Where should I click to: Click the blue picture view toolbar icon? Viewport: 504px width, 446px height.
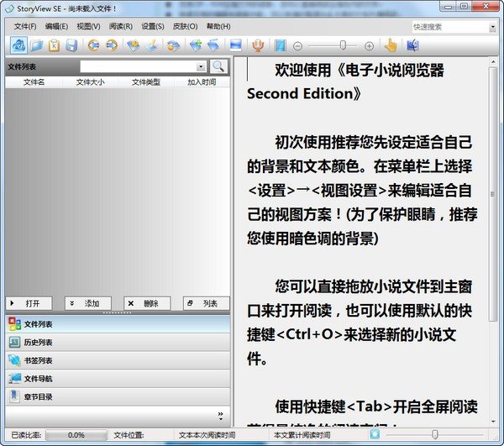pos(235,45)
